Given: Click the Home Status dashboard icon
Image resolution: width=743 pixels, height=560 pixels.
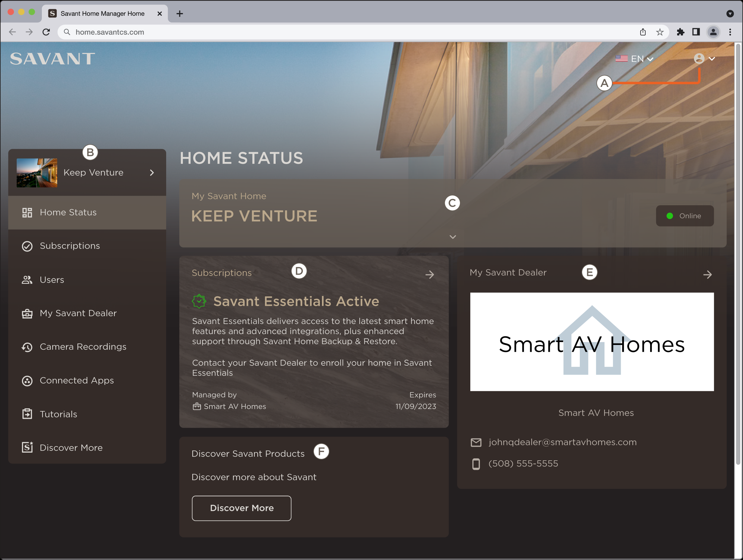Looking at the screenshot, I should [27, 212].
